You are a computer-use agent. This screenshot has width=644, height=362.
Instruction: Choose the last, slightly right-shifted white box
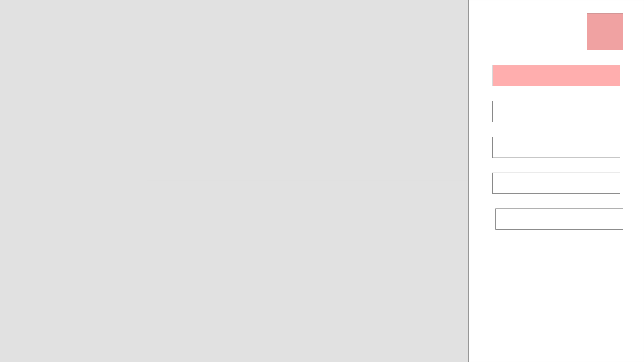[x=559, y=219]
